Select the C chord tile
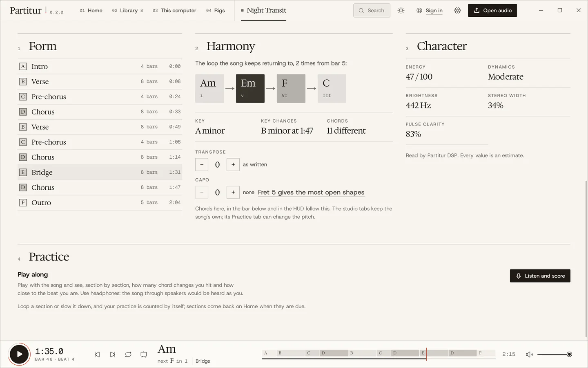 pyautogui.click(x=332, y=88)
